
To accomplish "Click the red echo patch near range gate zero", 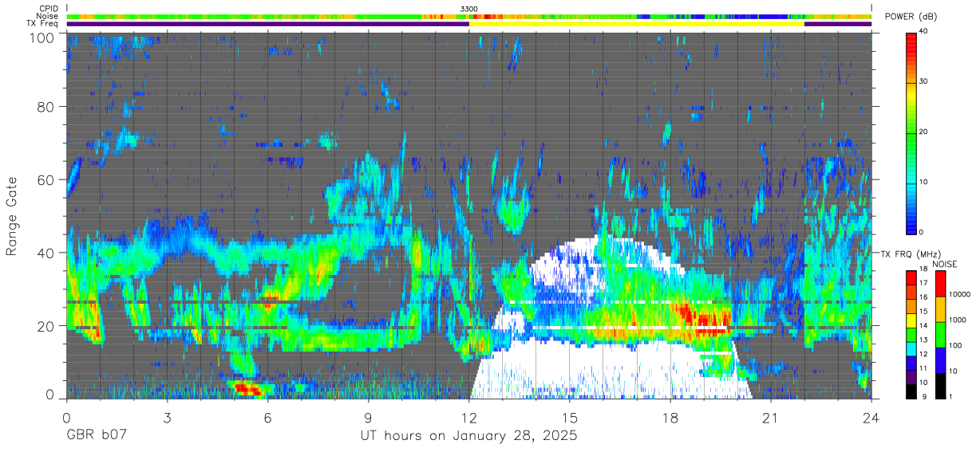I will pos(247,389).
